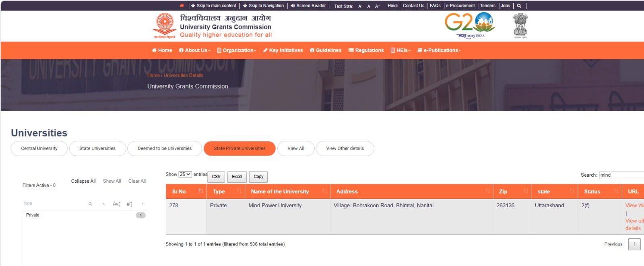The image size is (644, 266).
Task: Open the Screen Reader link
Action: [308, 6]
